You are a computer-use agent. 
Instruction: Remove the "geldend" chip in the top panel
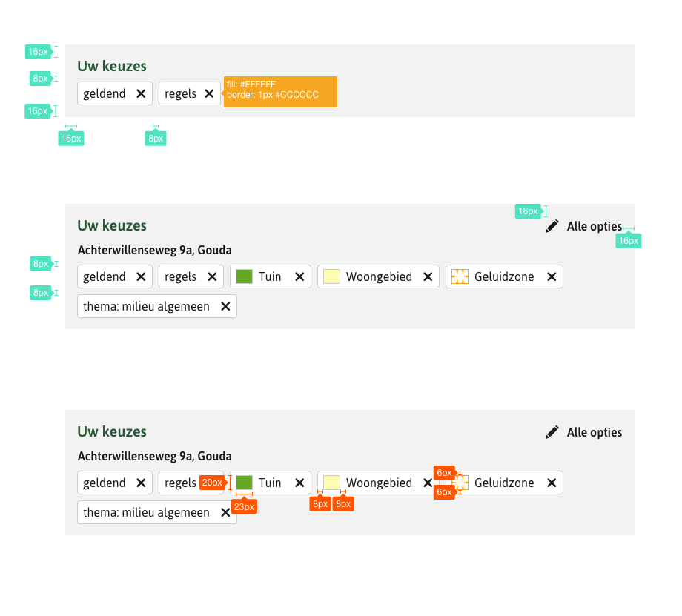[141, 93]
